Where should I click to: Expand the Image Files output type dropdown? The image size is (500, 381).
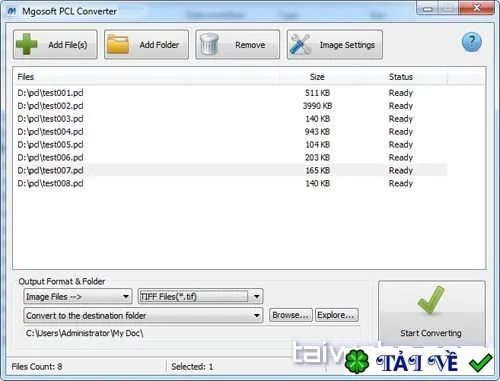tap(78, 296)
